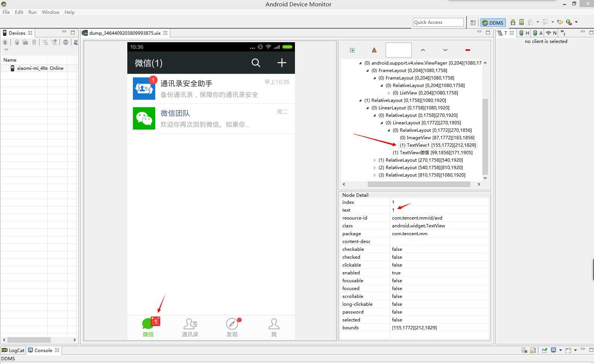Screen dimensions: 594x364
Task: Click the Cause GC trash icon
Action: click(x=34, y=42)
